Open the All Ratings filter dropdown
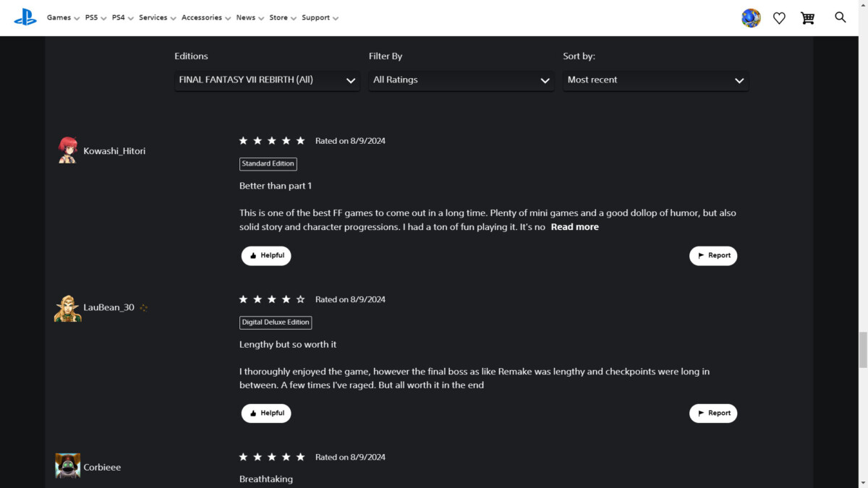Screen dimensions: 868x488 (461, 80)
